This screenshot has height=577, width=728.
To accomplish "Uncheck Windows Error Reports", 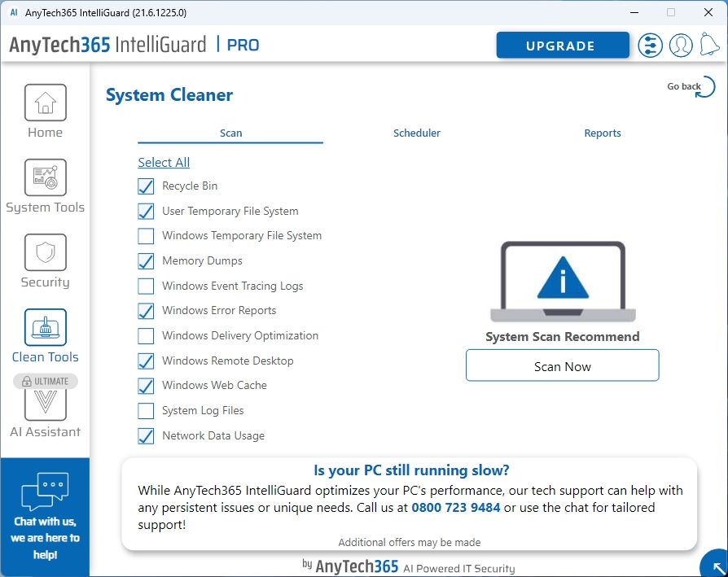I will click(x=146, y=311).
